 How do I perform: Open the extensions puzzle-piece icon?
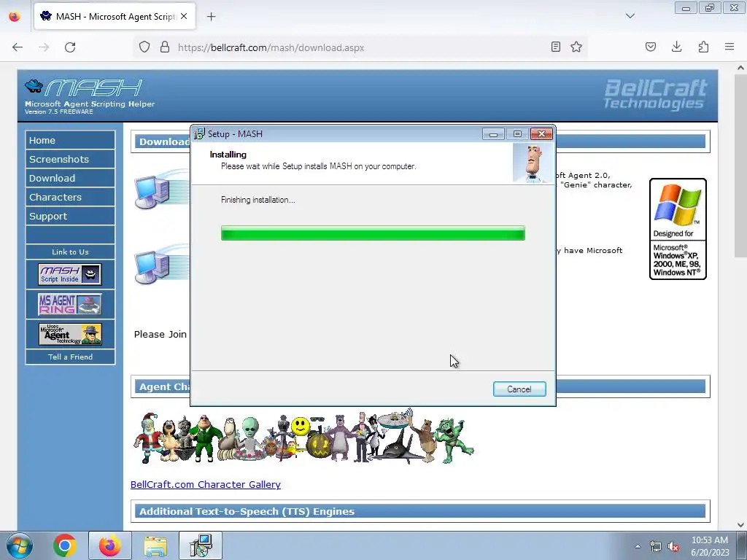pyautogui.click(x=703, y=47)
